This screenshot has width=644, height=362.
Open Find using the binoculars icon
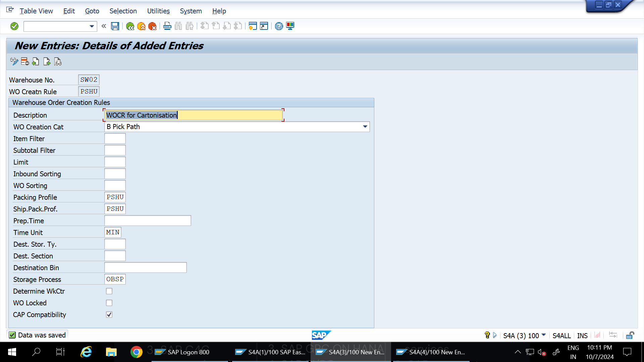click(178, 26)
